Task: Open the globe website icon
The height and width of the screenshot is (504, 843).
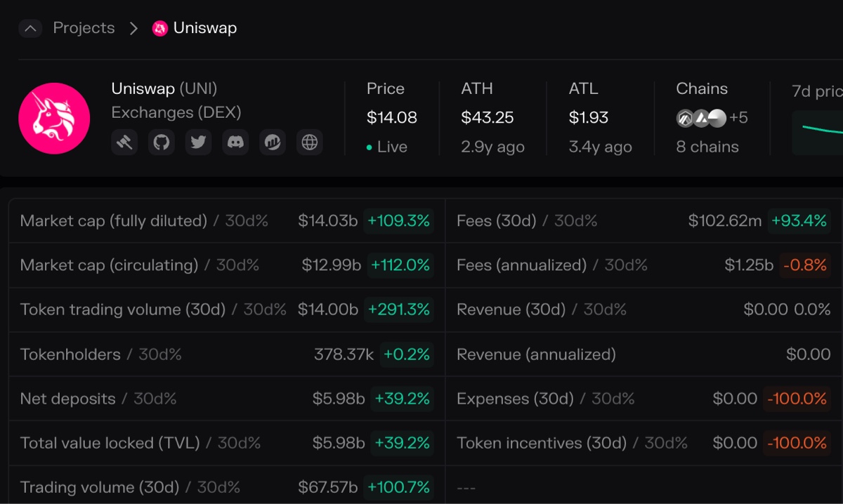Action: [309, 142]
